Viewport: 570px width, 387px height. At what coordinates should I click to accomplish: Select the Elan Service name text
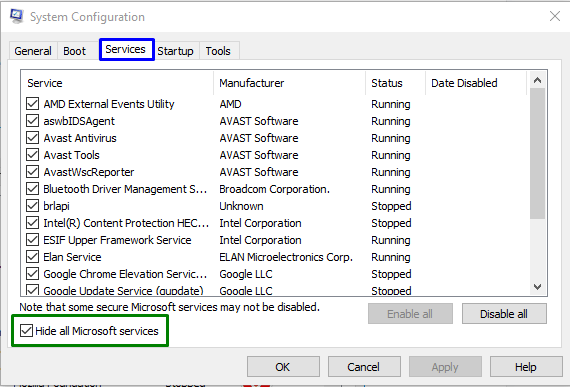72,257
